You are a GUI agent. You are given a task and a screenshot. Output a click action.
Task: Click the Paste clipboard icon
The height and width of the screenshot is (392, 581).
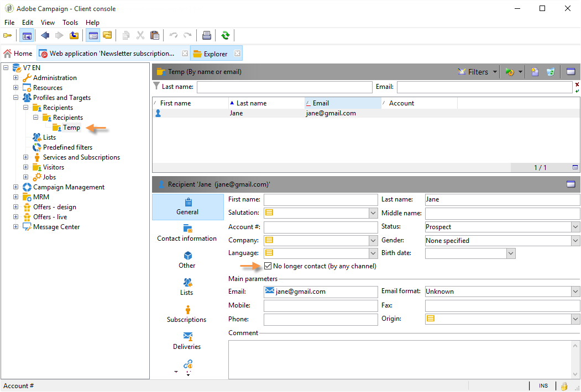[155, 35]
